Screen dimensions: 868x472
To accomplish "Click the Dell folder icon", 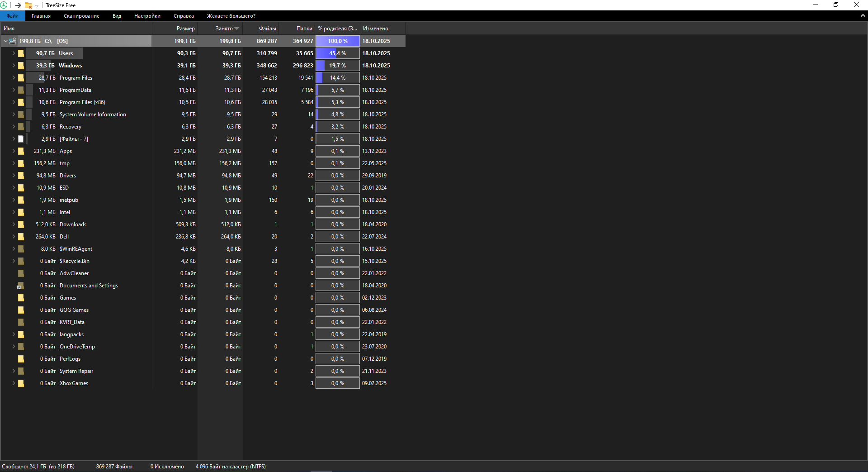I will (x=21, y=237).
